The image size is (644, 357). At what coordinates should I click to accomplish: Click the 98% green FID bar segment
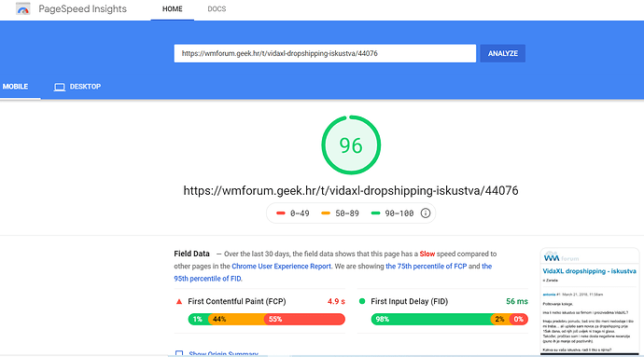pos(431,319)
